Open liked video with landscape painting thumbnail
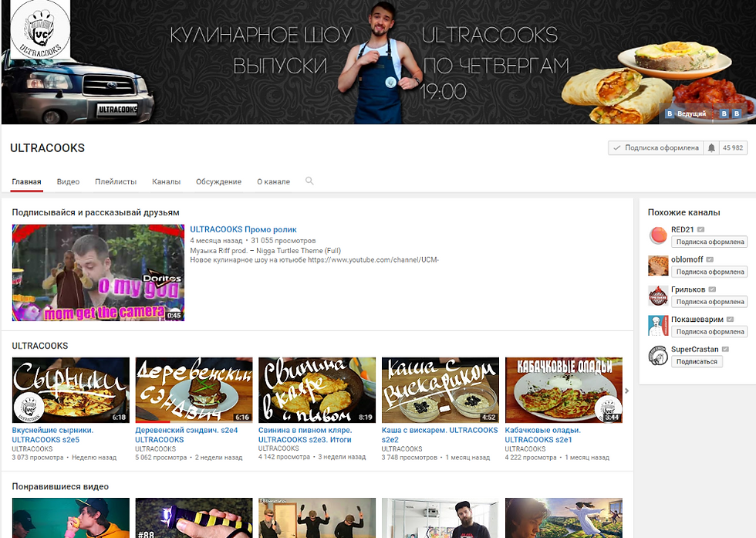Image resolution: width=756 pixels, height=538 pixels. click(x=564, y=518)
